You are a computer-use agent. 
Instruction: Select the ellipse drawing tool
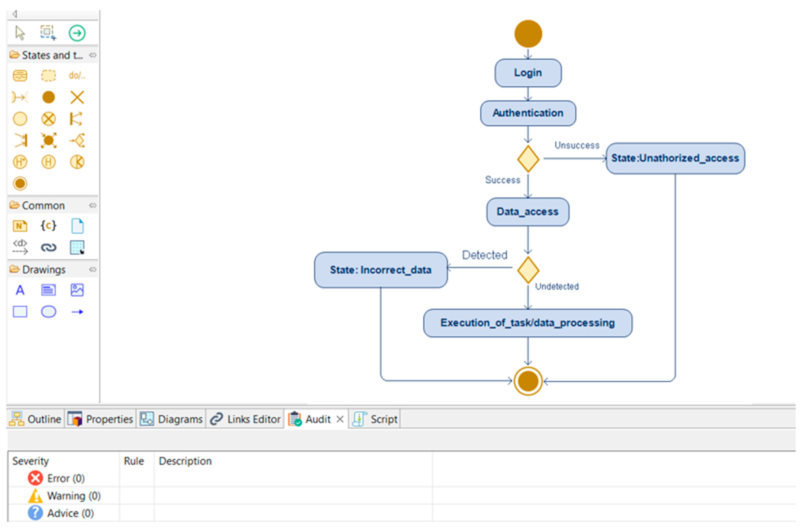pos(48,312)
